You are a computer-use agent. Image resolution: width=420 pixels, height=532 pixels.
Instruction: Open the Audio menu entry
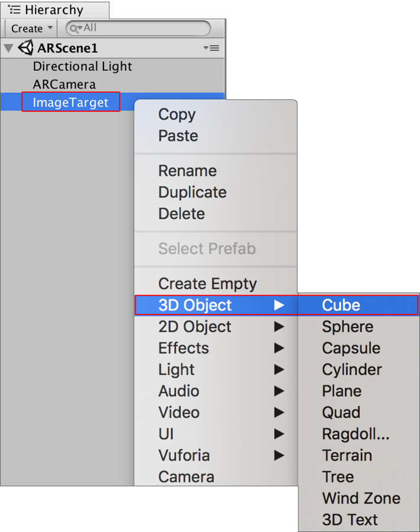(x=216, y=391)
